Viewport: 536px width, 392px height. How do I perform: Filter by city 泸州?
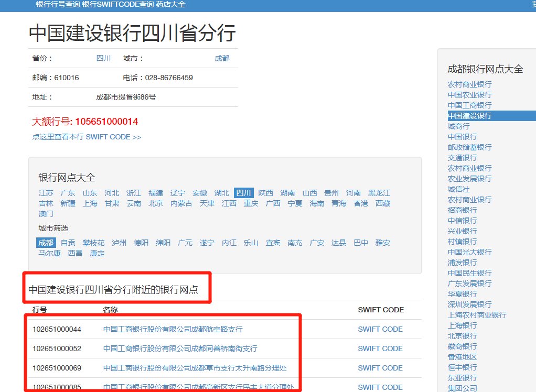(119, 243)
